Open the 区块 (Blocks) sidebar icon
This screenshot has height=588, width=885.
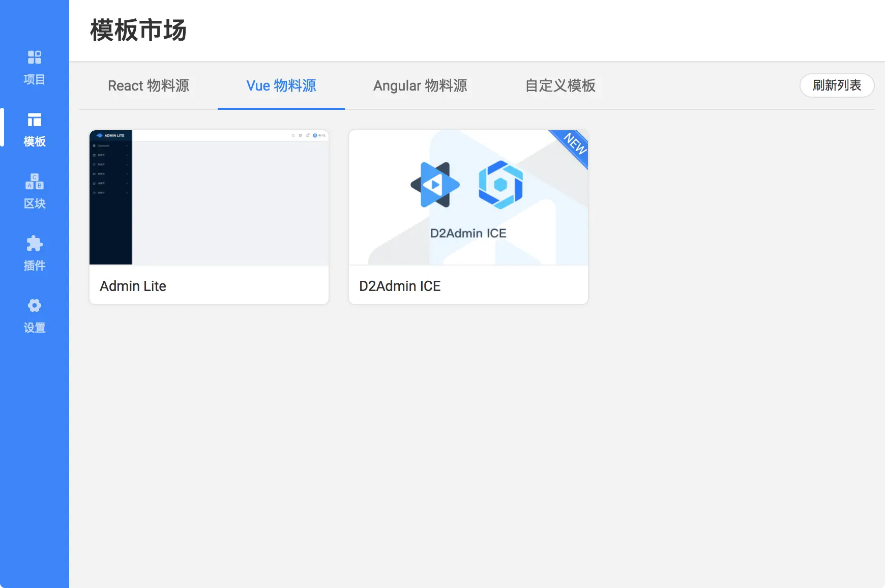tap(35, 182)
